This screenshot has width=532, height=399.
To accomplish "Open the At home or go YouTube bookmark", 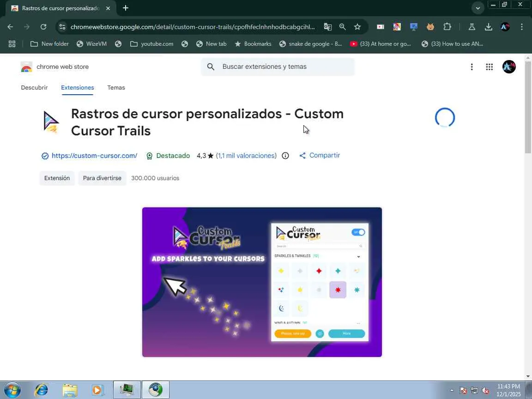I will 381,44.
